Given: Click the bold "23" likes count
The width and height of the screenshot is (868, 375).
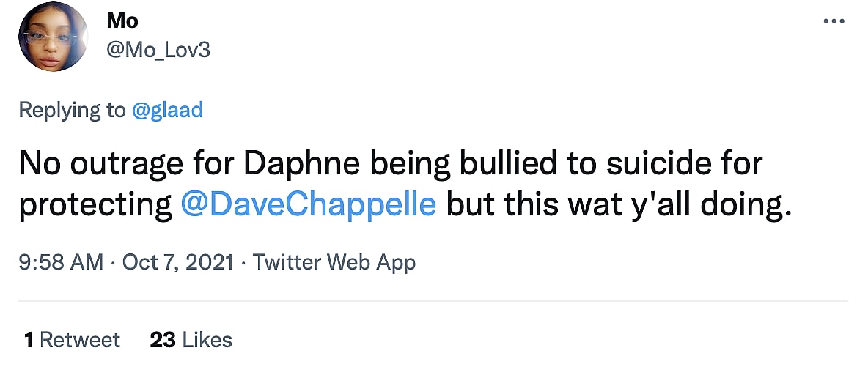Looking at the screenshot, I should point(162,340).
